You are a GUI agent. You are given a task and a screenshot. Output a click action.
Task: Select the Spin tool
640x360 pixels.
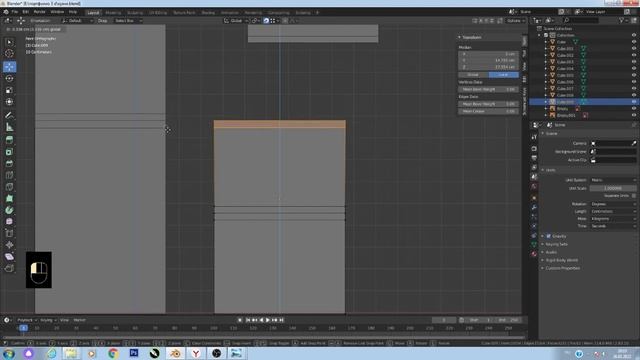9,210
